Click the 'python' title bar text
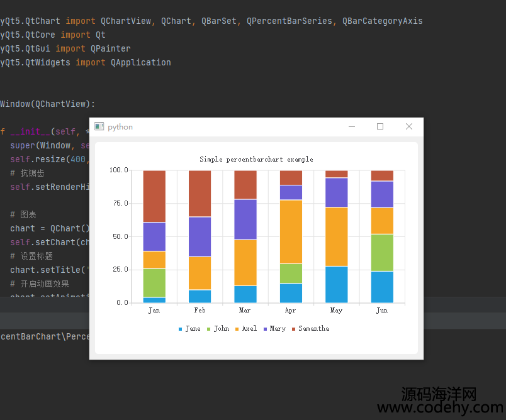Screen dimensions: 506x420 click(x=120, y=127)
